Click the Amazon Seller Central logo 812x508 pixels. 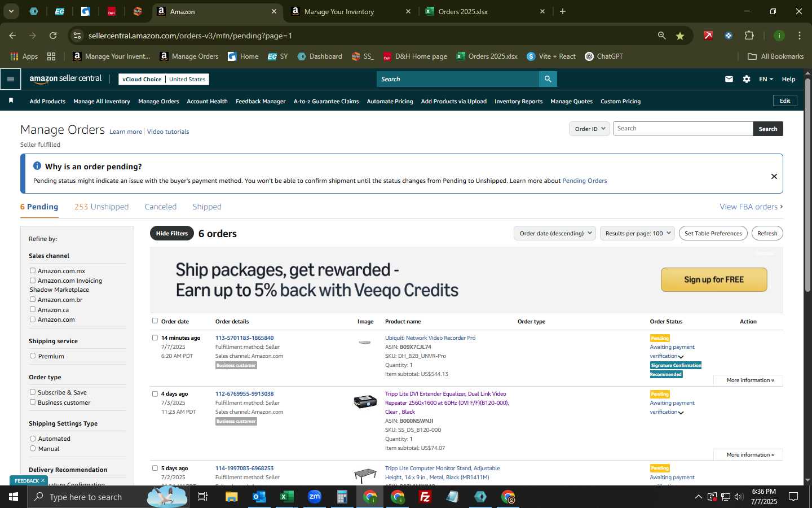click(65, 79)
